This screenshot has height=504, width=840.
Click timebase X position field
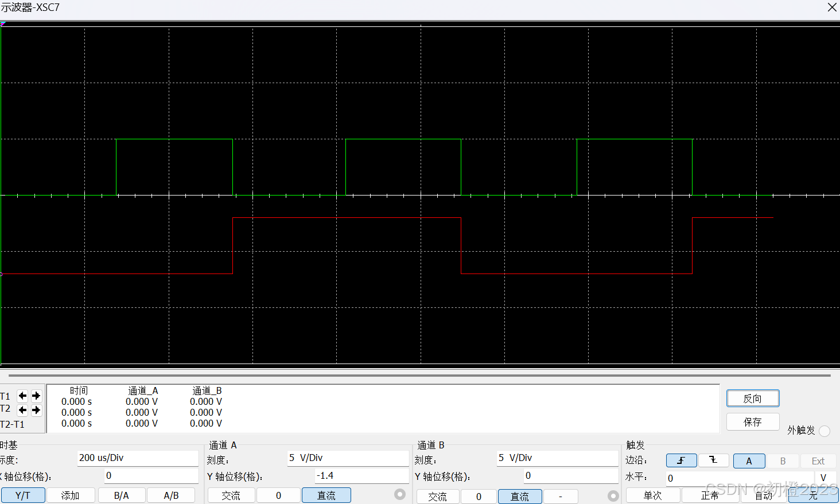pos(151,476)
